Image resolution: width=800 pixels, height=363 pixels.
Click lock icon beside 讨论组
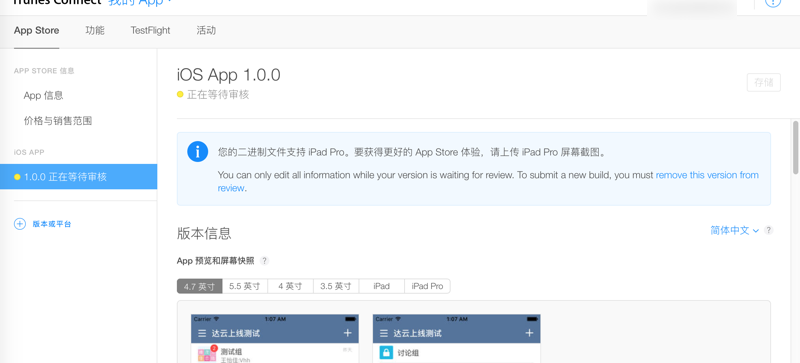point(386,353)
